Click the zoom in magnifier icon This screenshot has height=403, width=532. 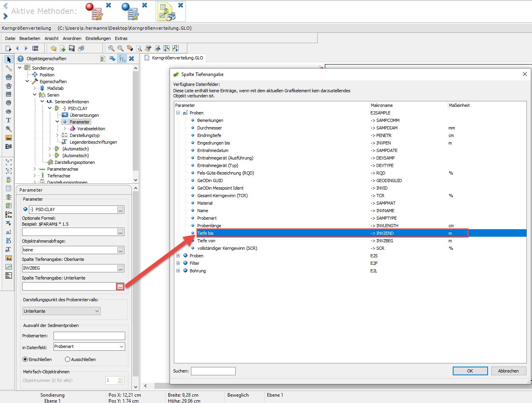click(x=111, y=48)
